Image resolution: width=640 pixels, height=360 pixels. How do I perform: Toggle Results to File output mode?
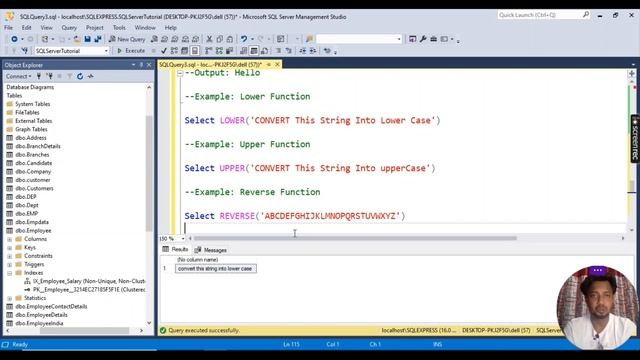tap(264, 51)
